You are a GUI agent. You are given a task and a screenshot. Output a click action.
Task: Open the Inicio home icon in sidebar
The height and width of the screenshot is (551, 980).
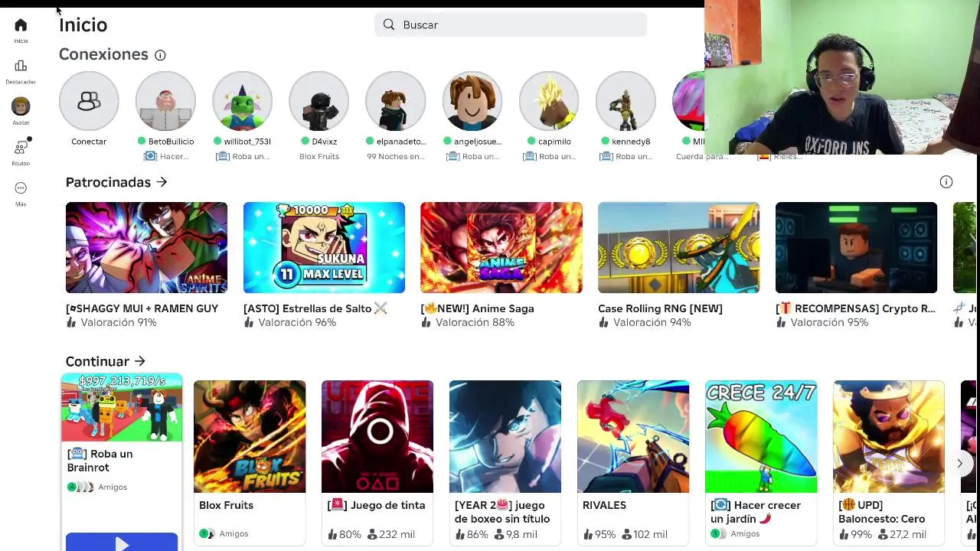tap(21, 25)
